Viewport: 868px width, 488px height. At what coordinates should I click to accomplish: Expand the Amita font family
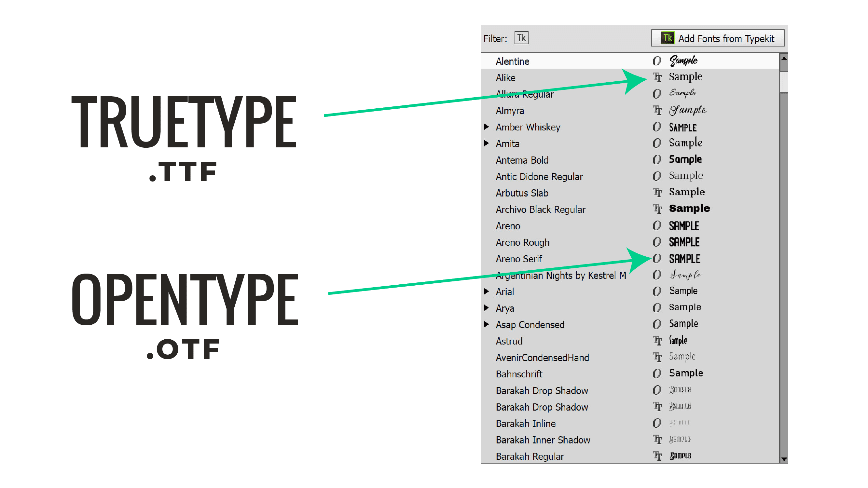[x=489, y=143]
